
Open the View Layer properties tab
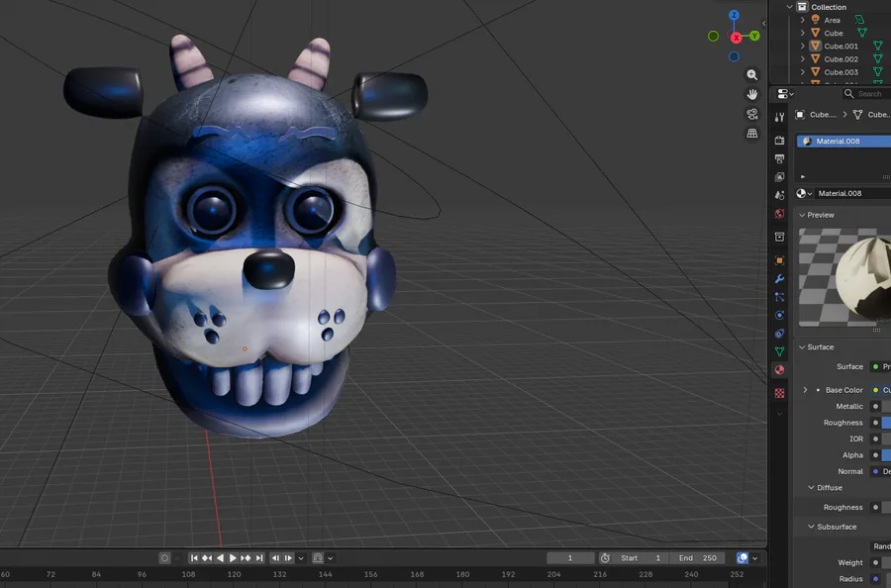tap(780, 176)
